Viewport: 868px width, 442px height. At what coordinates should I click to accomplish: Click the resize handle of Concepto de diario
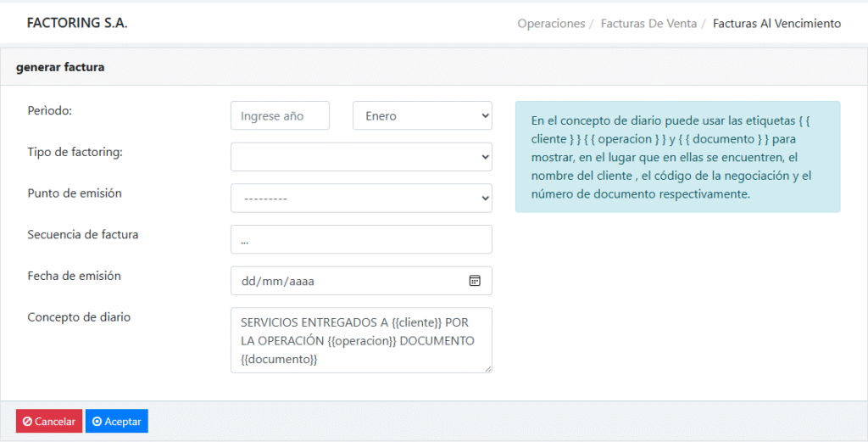click(487, 369)
